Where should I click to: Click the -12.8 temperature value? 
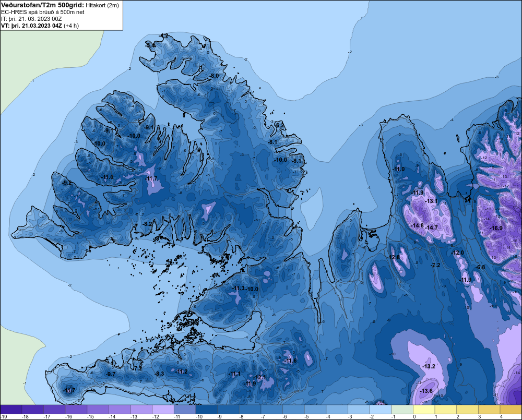pyautogui.click(x=393, y=257)
